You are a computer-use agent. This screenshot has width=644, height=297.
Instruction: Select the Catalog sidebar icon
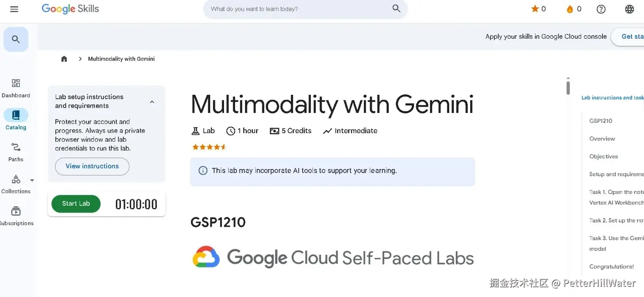point(16,115)
